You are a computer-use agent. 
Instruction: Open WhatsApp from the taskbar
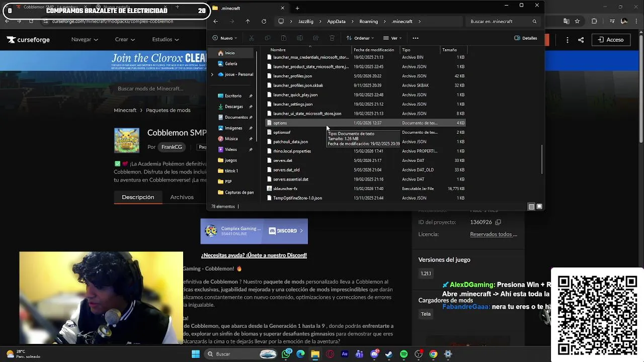pos(286,354)
